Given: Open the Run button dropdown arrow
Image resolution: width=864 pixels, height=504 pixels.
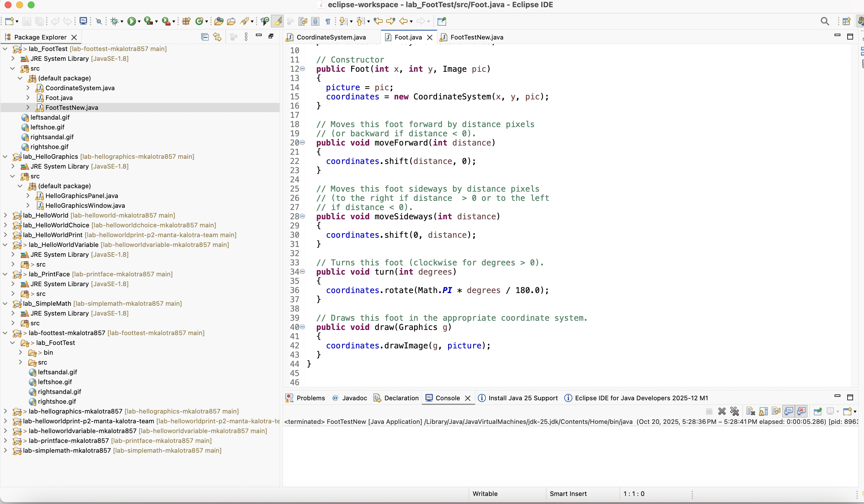Looking at the screenshot, I should point(139,22).
